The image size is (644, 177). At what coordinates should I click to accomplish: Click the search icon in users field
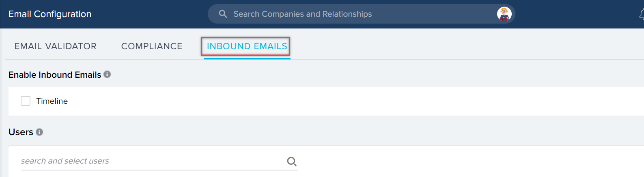[x=291, y=161]
